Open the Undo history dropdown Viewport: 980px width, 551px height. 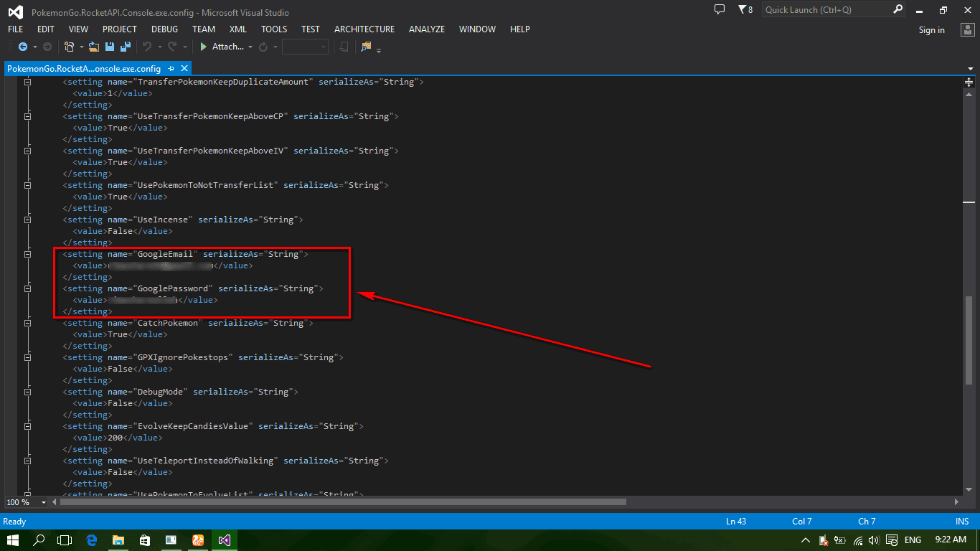[x=159, y=47]
